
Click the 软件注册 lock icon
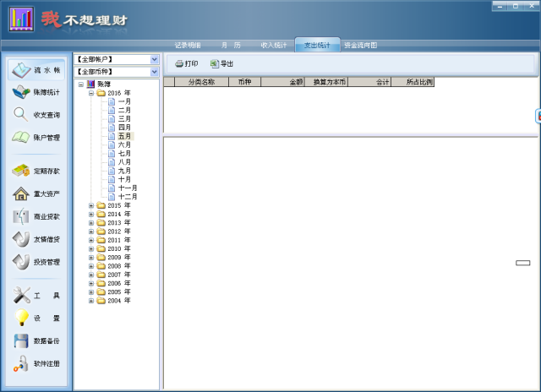tap(21, 363)
